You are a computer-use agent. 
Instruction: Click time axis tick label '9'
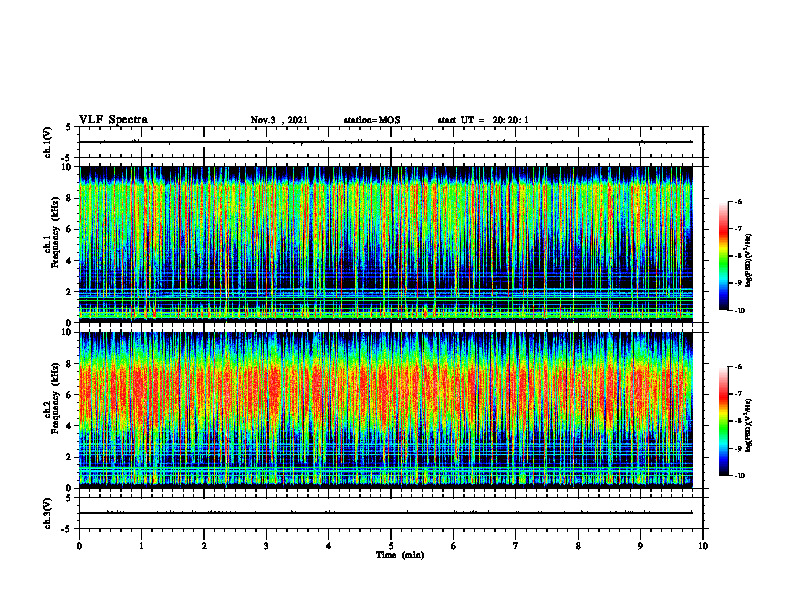coord(640,546)
